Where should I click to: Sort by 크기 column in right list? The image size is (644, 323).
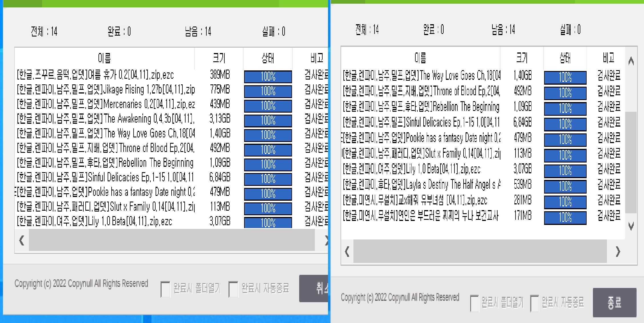[x=522, y=58]
